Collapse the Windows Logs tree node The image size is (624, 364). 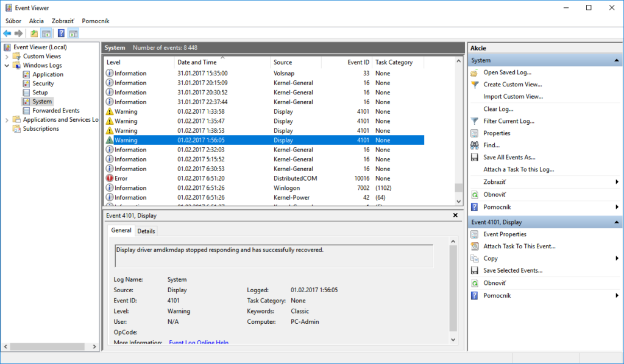click(x=7, y=65)
